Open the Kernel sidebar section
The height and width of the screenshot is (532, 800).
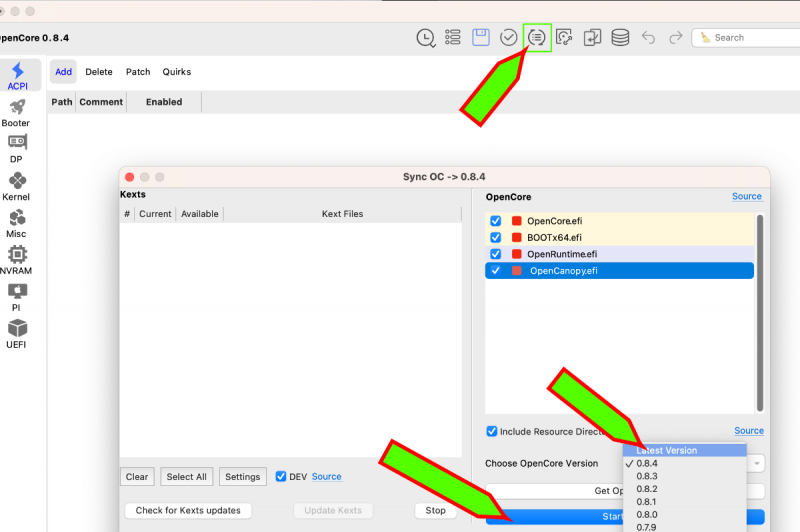pos(16,187)
